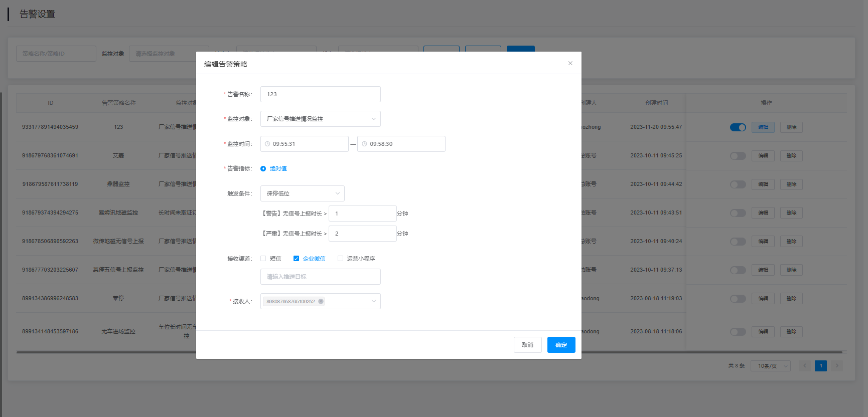
Task: Click the 警告 threshold minutes input
Action: pyautogui.click(x=362, y=214)
